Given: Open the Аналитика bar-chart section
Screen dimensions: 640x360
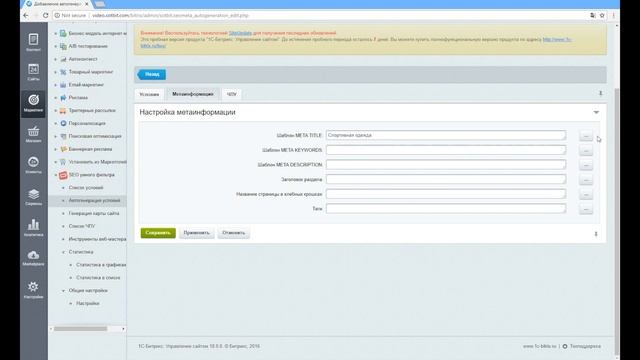Looking at the screenshot, I should 33,228.
